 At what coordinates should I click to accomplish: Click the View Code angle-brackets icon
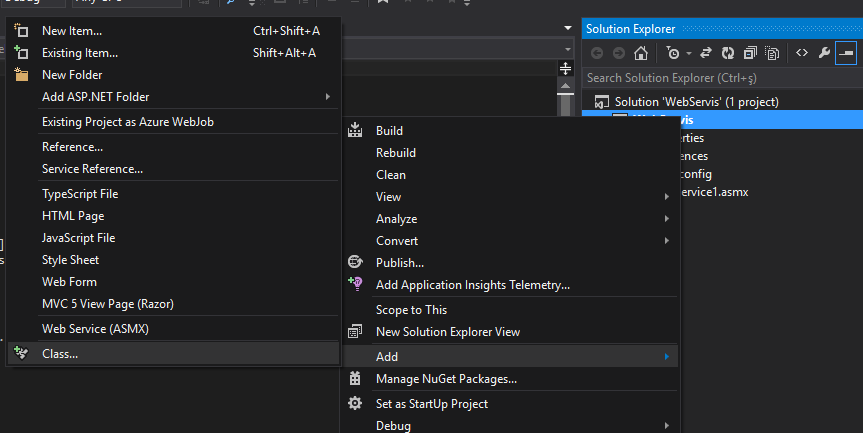[802, 53]
